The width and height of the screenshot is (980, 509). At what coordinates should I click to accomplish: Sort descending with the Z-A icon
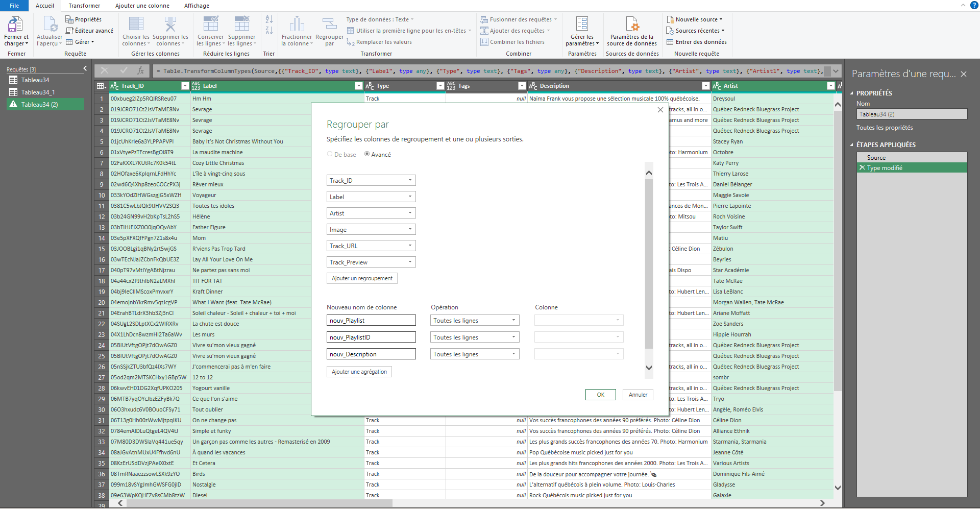269,31
